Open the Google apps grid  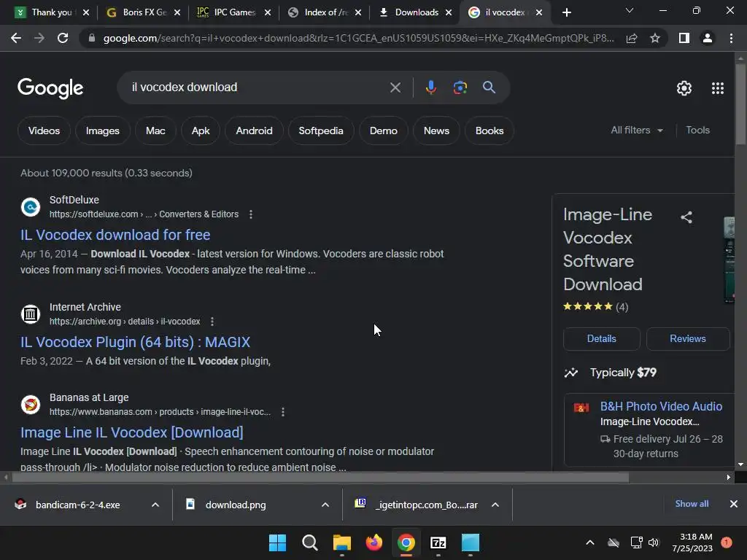718,88
